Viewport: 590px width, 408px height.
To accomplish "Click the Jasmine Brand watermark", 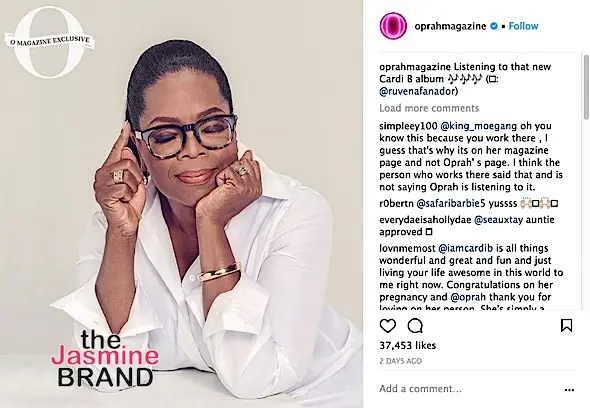I will tap(105, 358).
